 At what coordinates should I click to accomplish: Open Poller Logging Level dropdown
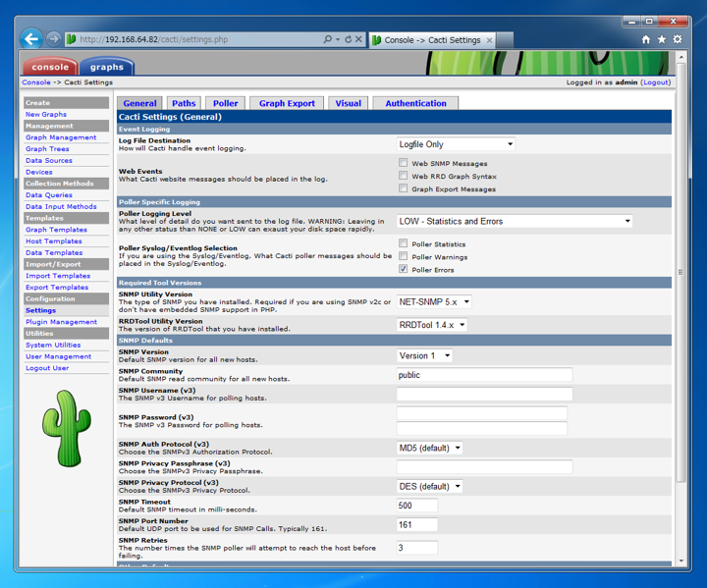pos(515,221)
